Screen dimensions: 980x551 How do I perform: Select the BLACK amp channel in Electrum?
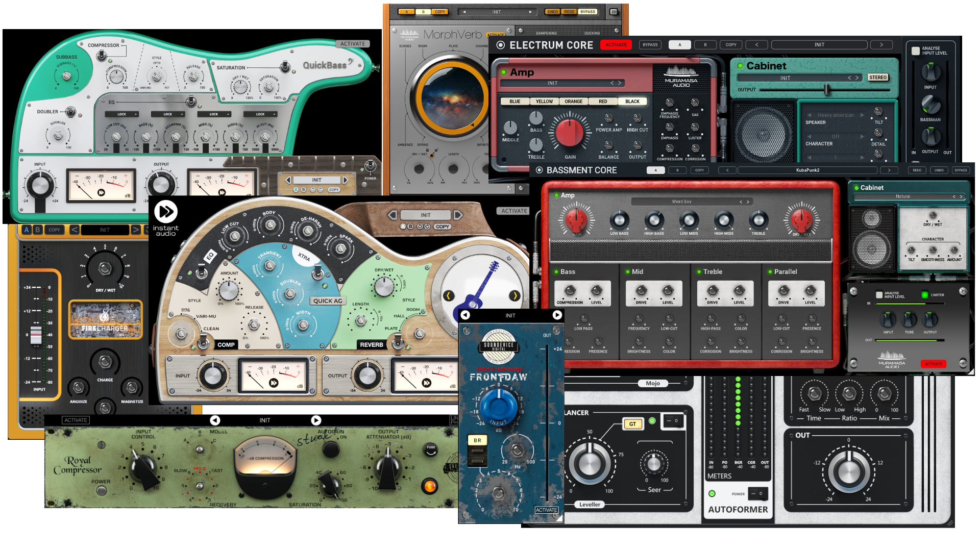click(632, 102)
